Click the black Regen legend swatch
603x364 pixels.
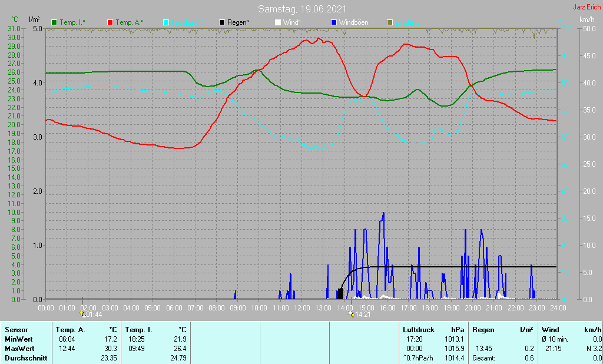pyautogui.click(x=222, y=22)
